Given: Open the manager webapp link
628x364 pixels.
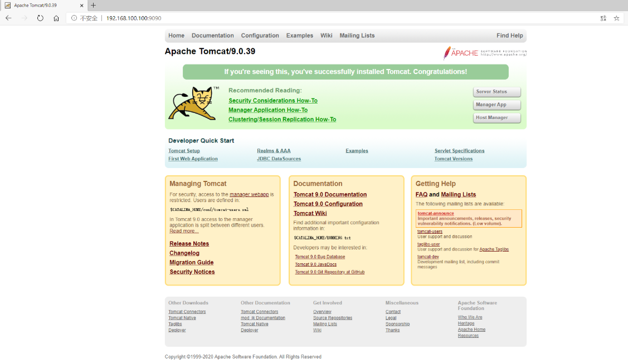Looking at the screenshot, I should (249, 194).
